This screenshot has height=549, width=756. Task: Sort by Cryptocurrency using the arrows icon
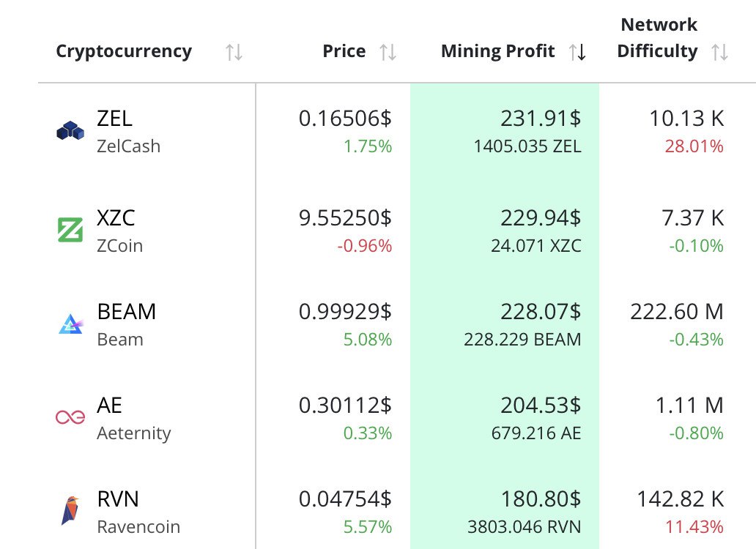(234, 52)
